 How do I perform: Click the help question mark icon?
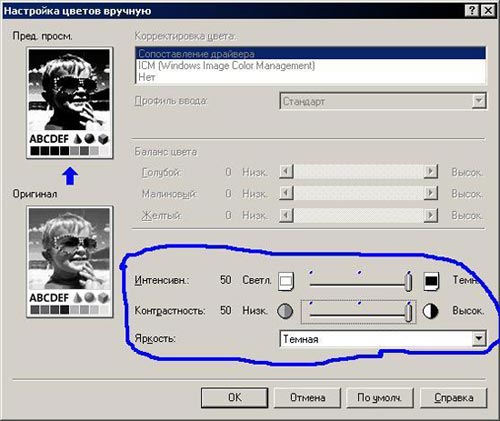[x=472, y=10]
